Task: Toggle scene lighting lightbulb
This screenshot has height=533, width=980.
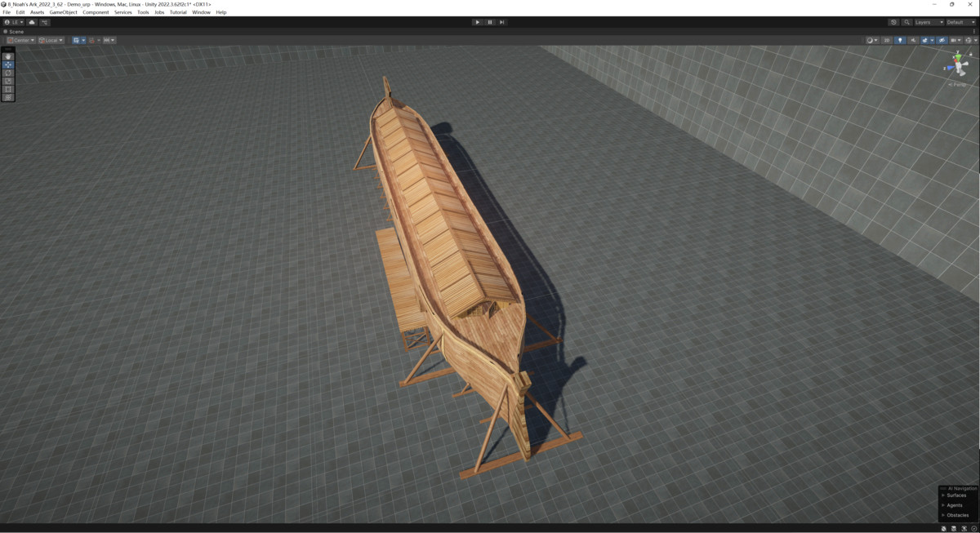Action: 900,40
